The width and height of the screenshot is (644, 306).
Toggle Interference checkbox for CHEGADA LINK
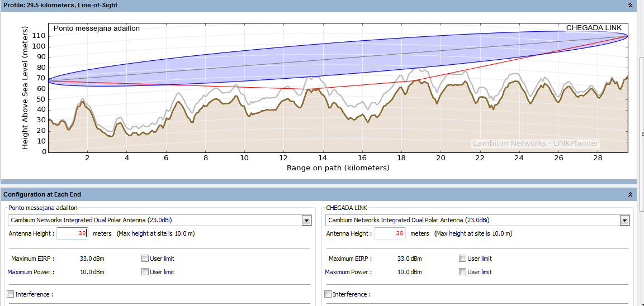coord(328,294)
